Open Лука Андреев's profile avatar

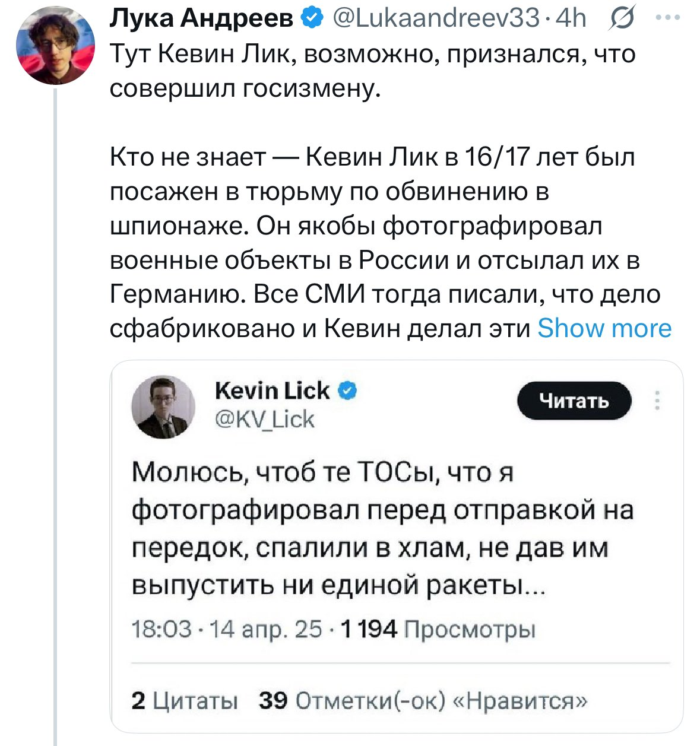pos(55,46)
